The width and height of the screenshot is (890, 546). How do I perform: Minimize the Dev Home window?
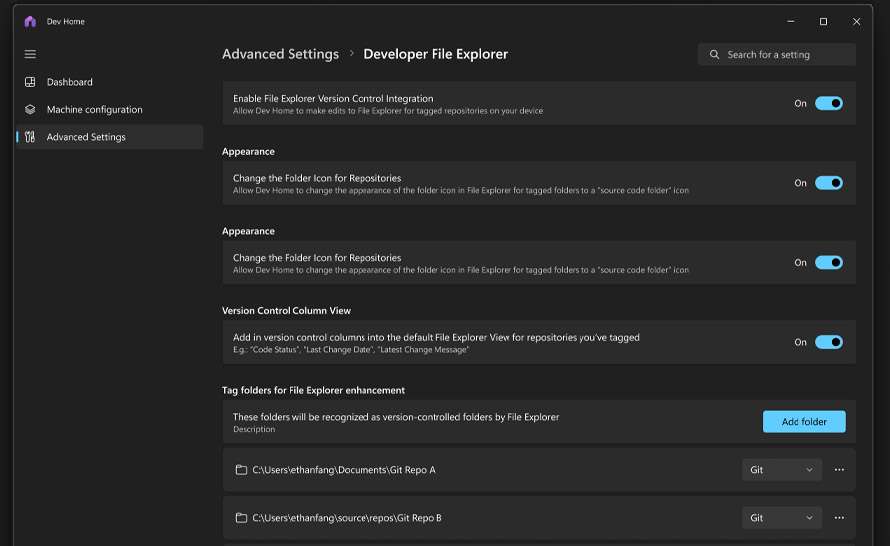pyautogui.click(x=790, y=22)
